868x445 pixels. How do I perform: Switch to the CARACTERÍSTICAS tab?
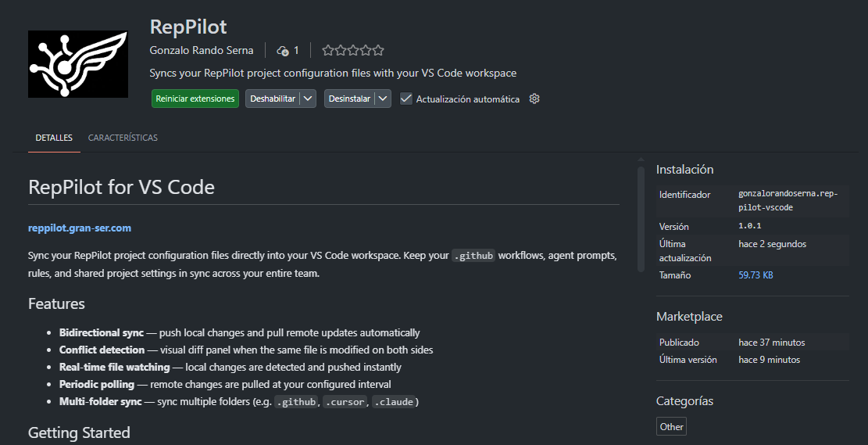(123, 138)
